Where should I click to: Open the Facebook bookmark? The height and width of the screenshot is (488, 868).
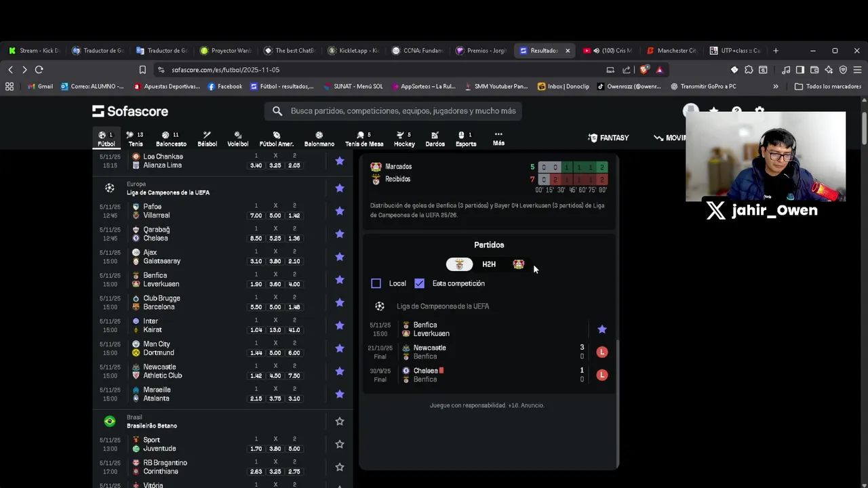coord(225,87)
